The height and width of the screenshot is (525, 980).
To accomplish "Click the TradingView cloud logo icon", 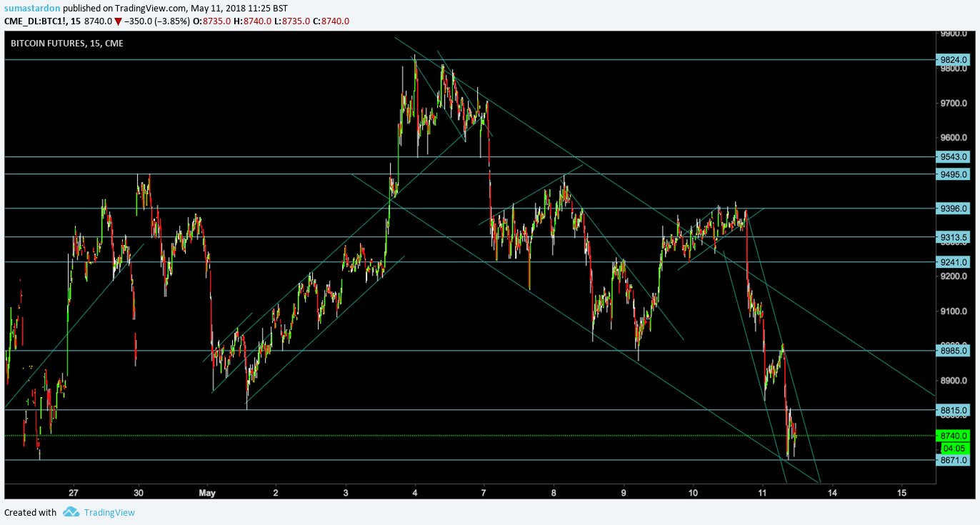I will coord(71,511).
